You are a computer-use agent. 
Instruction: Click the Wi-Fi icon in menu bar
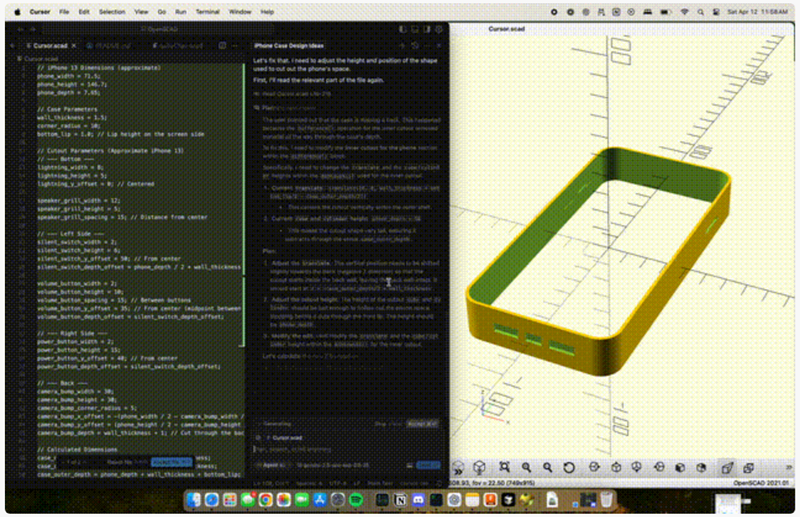(x=684, y=12)
